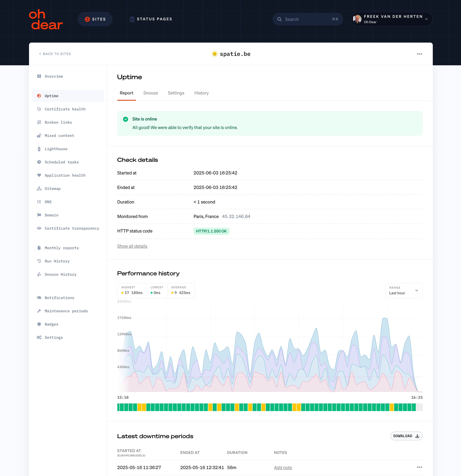
Task: Open the Sites globe navigation
Action: tap(87, 19)
